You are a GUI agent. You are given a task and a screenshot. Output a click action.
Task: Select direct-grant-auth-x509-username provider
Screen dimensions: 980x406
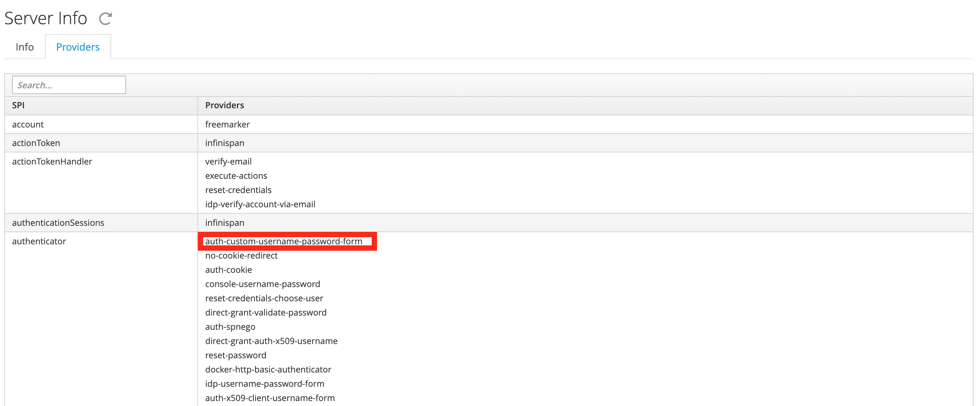pyautogui.click(x=271, y=341)
